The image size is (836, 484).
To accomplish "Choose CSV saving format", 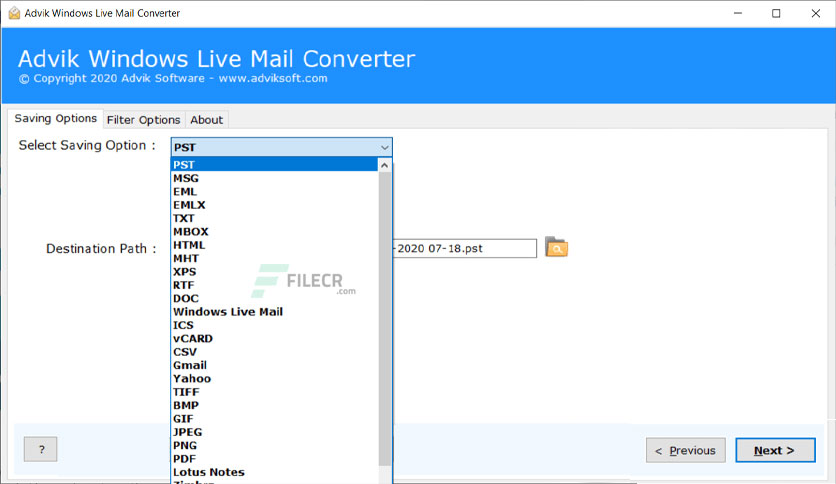I will pyautogui.click(x=275, y=352).
